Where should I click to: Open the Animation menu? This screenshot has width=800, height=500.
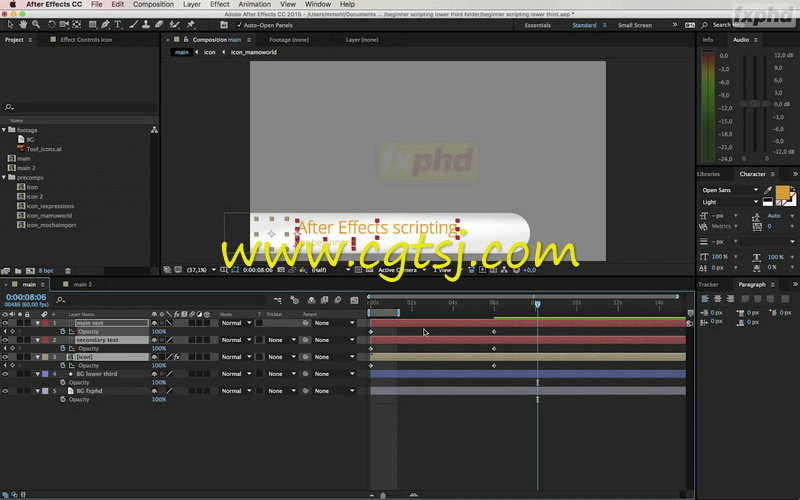pyautogui.click(x=255, y=4)
